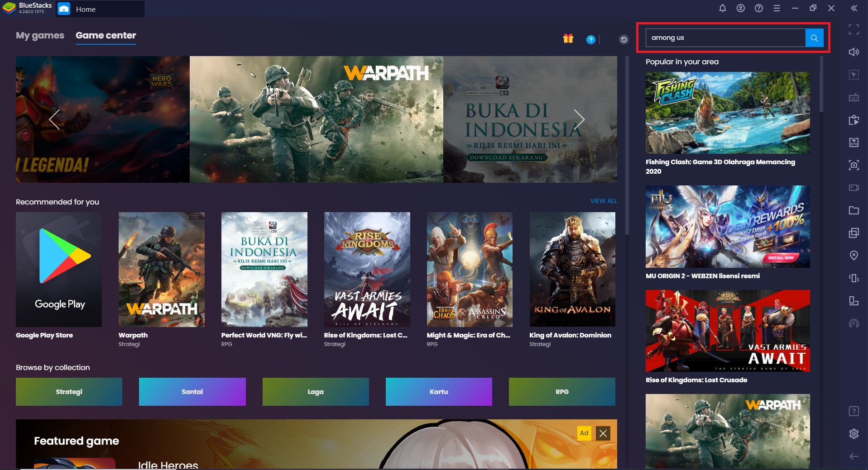Open Google Play Store tile
This screenshot has height=470, width=868.
pos(59,270)
